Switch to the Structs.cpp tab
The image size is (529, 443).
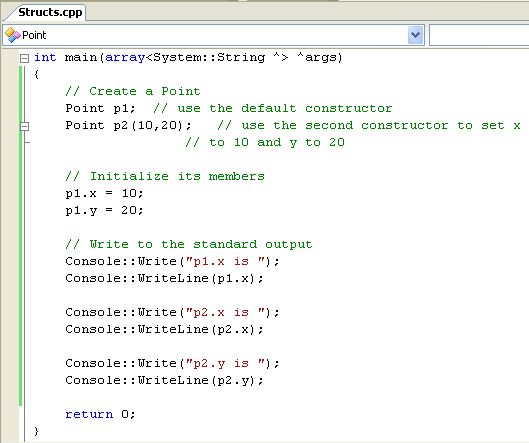49,13
